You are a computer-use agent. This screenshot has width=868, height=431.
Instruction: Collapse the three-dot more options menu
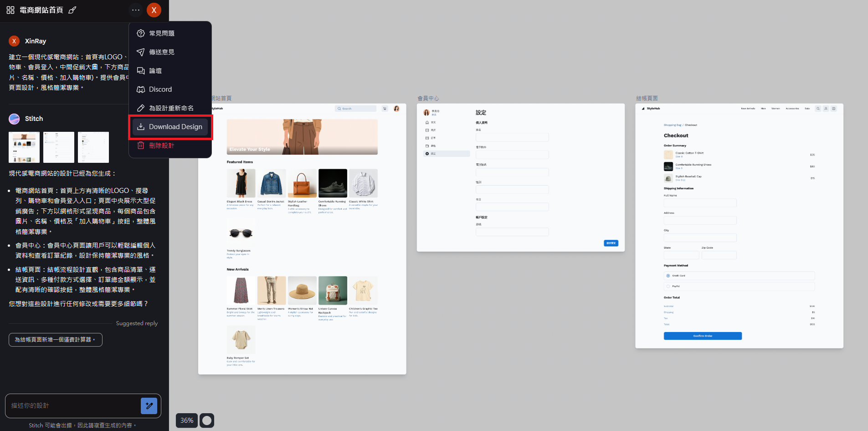tap(136, 10)
